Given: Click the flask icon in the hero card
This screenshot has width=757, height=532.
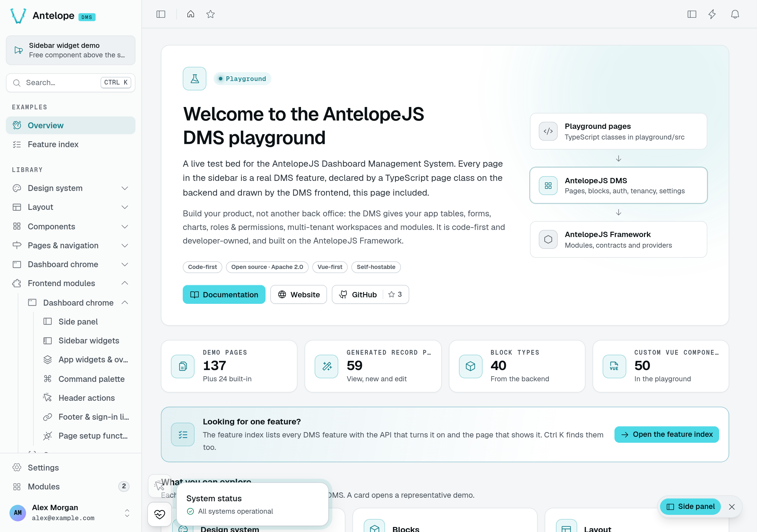Looking at the screenshot, I should (195, 78).
